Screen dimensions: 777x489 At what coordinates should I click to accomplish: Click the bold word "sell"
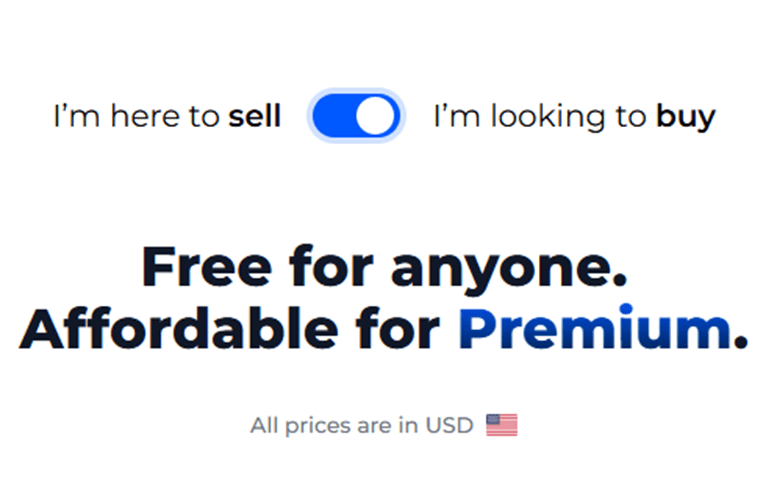[x=255, y=117]
